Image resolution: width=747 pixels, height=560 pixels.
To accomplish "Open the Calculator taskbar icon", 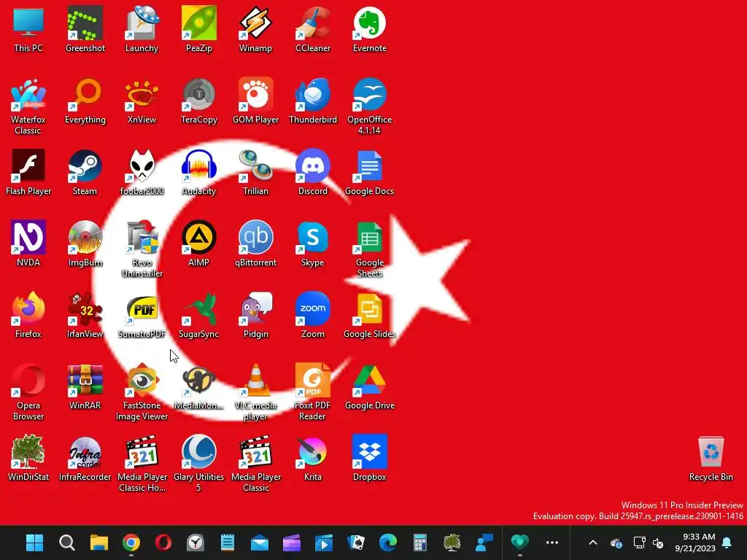I will (419, 542).
